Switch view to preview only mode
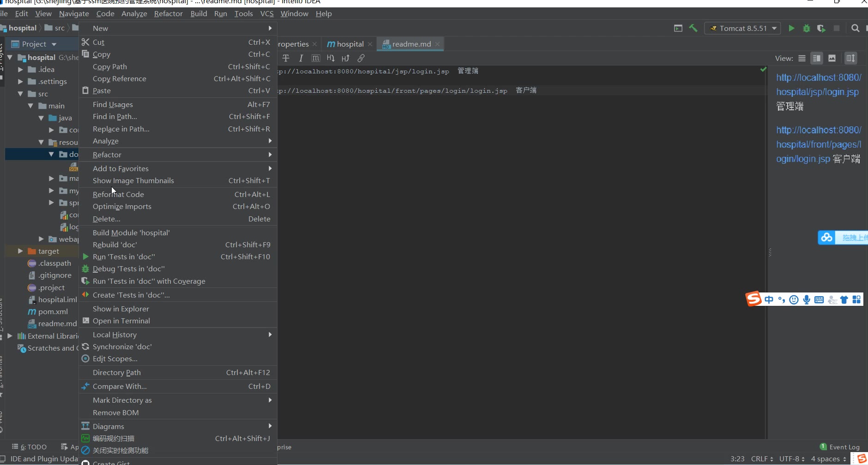 coord(832,58)
